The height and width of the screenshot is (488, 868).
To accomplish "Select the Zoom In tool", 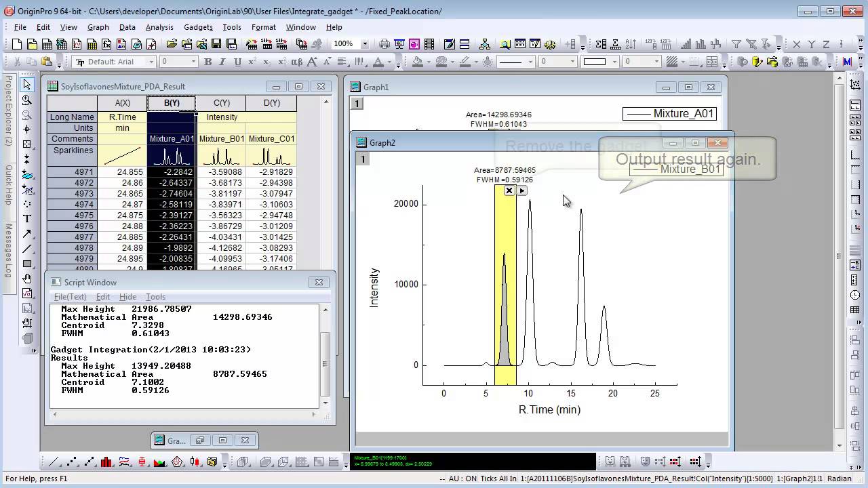I will [27, 100].
